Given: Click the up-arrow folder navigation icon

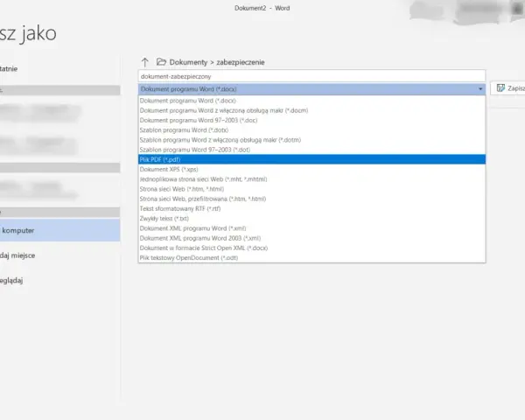Looking at the screenshot, I should [144, 62].
